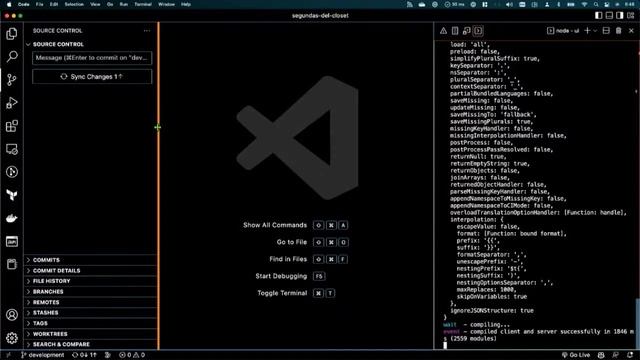Click the Go to File hint text
This screenshot has height=360, width=640.
click(291, 242)
